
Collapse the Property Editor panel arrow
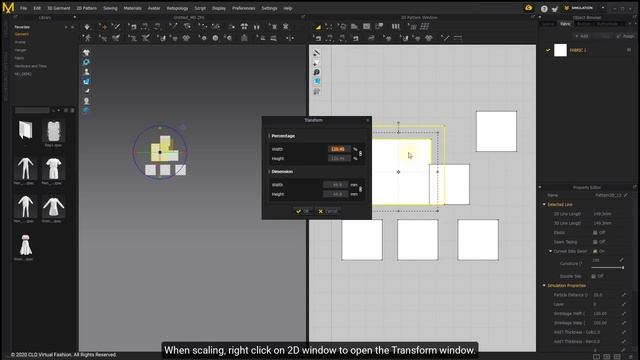pyautogui.click(x=540, y=187)
